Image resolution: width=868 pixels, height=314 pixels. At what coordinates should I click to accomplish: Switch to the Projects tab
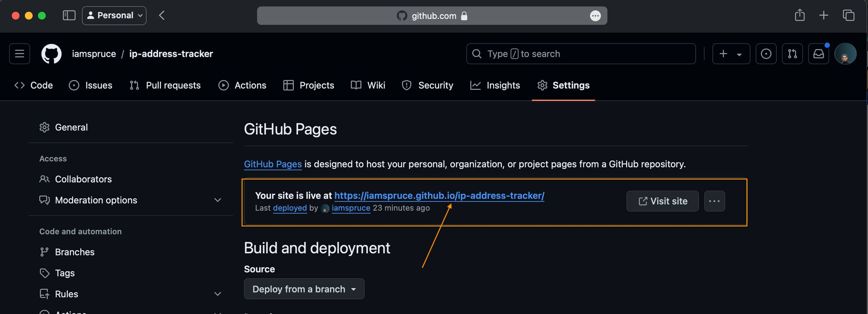pyautogui.click(x=309, y=86)
